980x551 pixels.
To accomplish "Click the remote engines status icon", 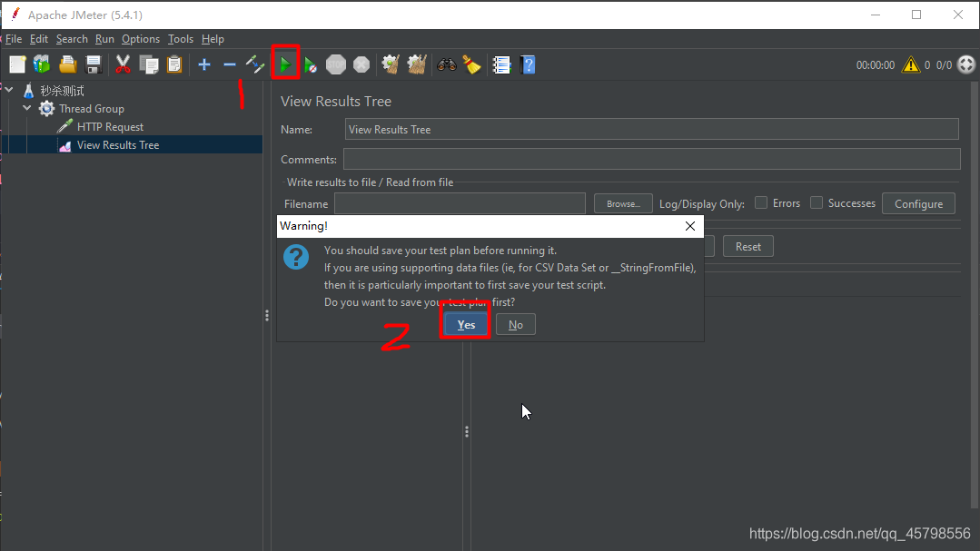I will 966,64.
